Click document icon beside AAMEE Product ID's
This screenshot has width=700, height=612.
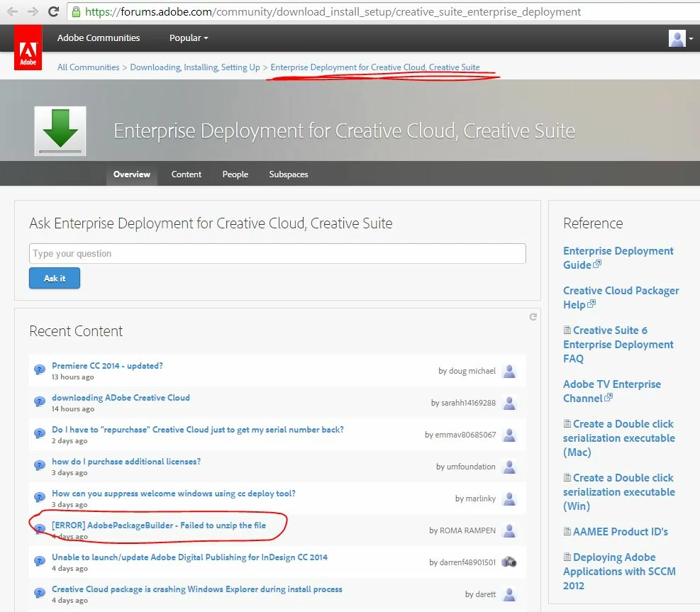[567, 531]
